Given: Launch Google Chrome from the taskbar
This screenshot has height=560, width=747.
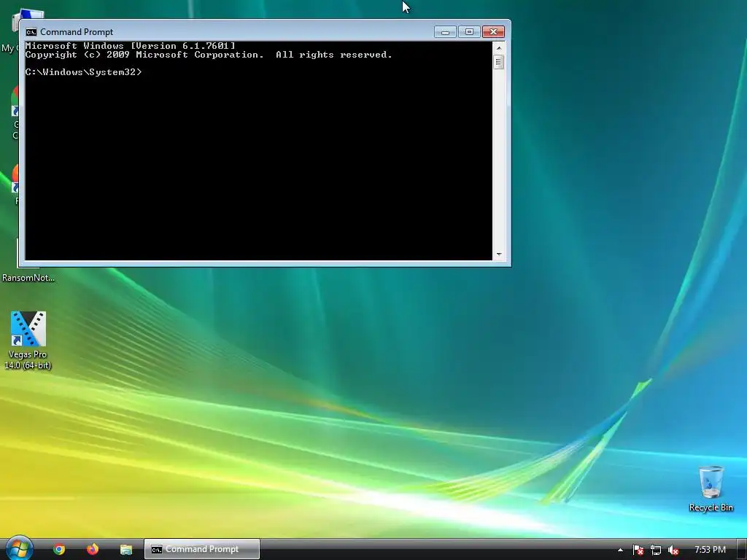Looking at the screenshot, I should (x=59, y=549).
